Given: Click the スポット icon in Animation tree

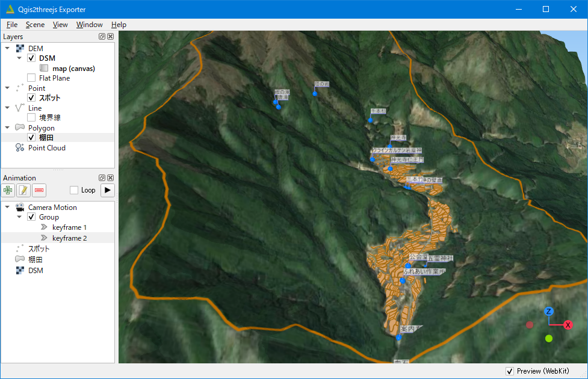Looking at the screenshot, I should click(20, 248).
